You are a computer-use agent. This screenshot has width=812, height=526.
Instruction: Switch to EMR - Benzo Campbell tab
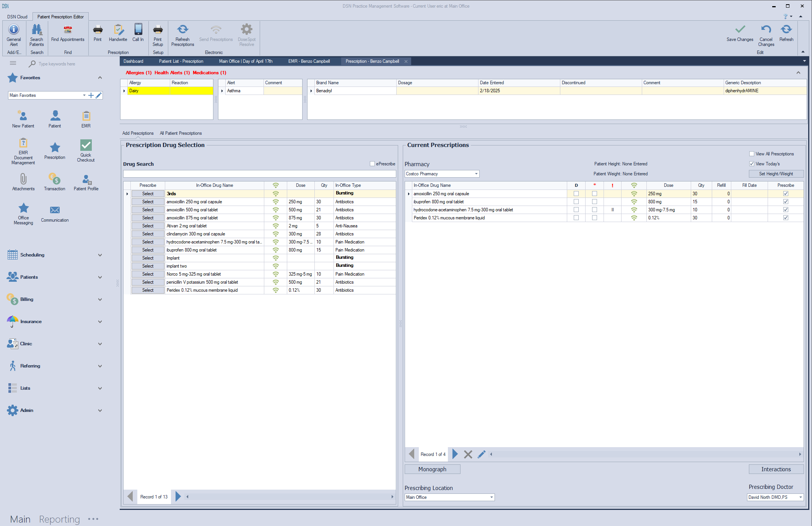coord(309,61)
